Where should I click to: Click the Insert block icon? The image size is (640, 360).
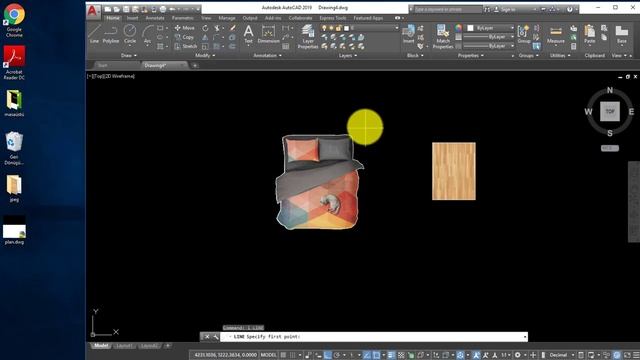pyautogui.click(x=408, y=34)
